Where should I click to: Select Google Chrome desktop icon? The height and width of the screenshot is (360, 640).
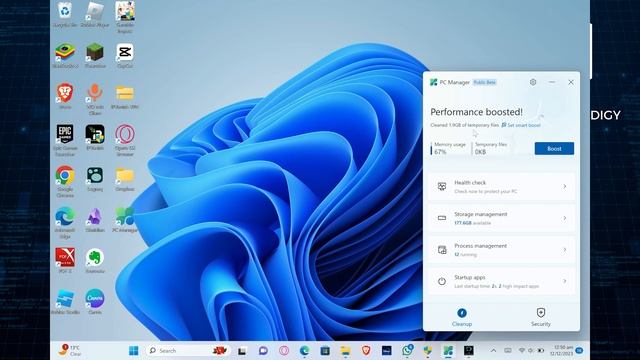(65, 182)
